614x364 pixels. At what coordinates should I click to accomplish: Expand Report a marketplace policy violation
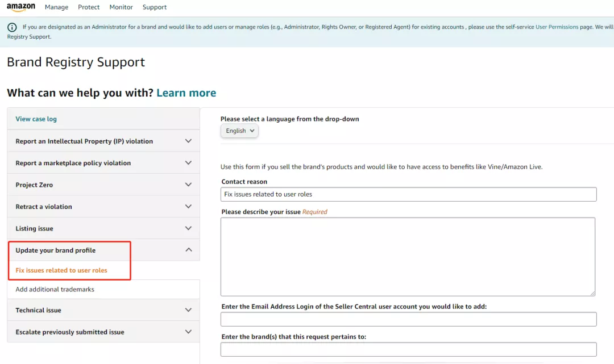click(x=103, y=163)
